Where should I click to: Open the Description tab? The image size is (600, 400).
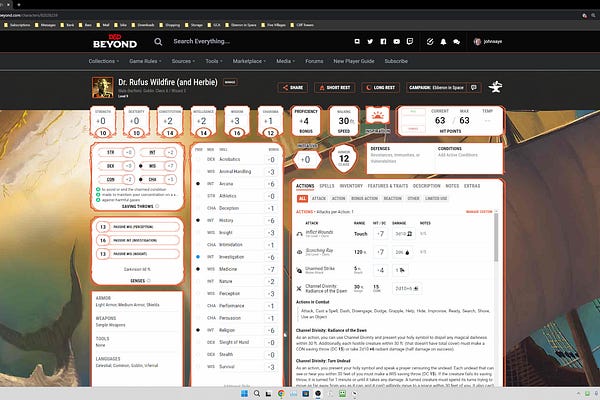(427, 186)
